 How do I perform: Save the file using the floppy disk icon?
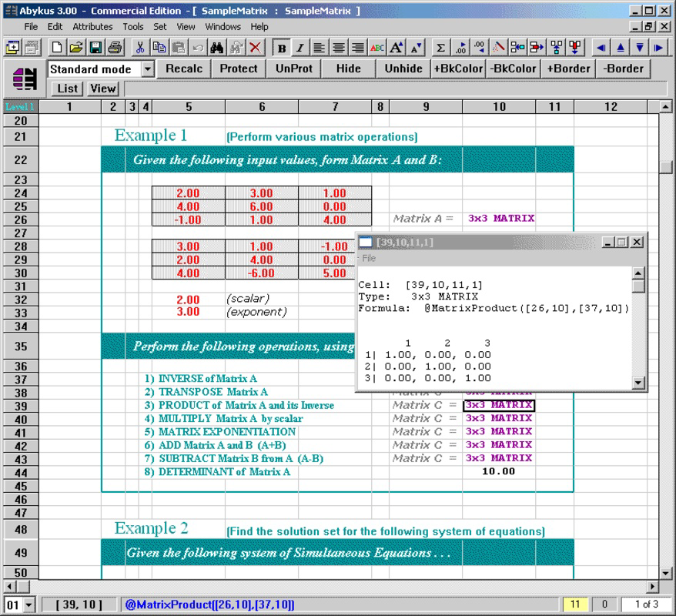point(95,48)
